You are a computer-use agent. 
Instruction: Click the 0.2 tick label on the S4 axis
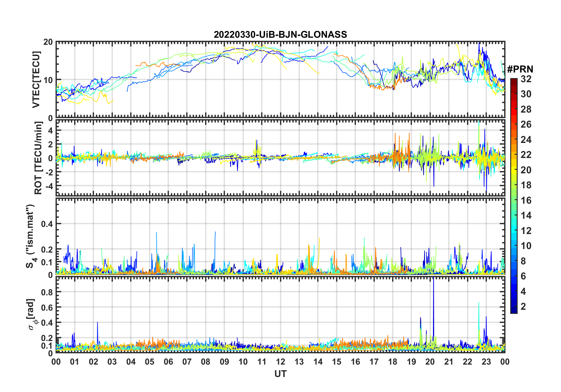47,249
